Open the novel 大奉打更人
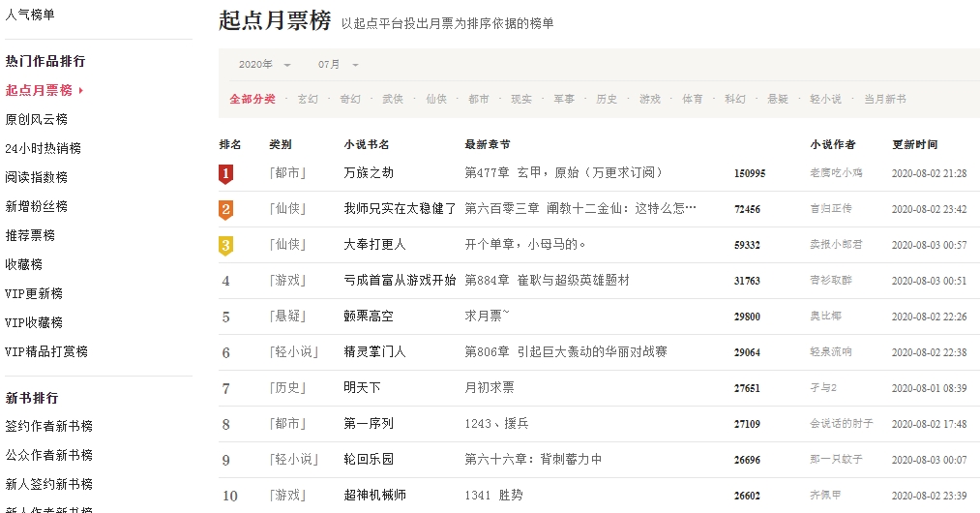The image size is (980, 513). tap(374, 245)
